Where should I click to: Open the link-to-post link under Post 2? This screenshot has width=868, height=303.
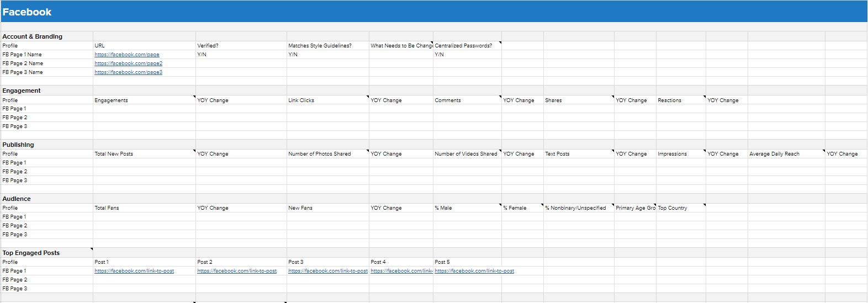click(237, 271)
